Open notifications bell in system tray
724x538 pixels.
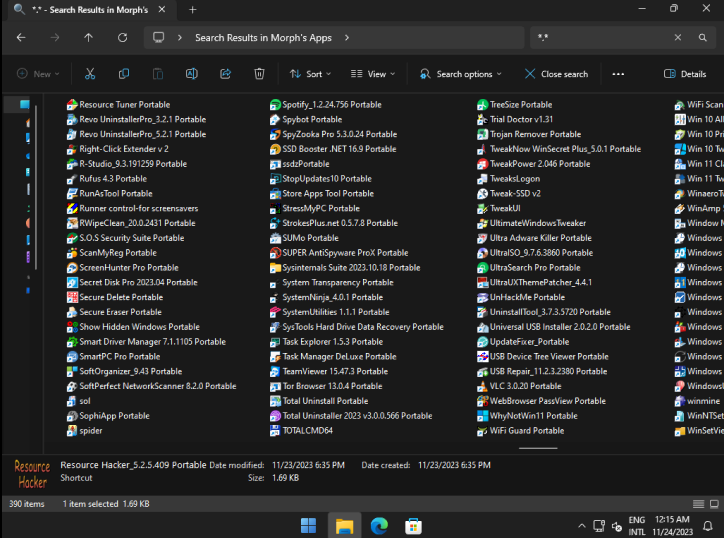(x=707, y=526)
